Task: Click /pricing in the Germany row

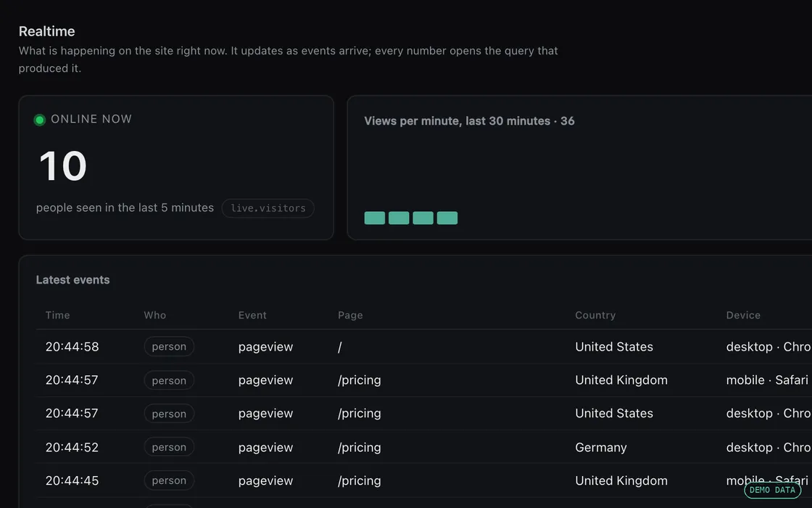Action: (x=360, y=447)
